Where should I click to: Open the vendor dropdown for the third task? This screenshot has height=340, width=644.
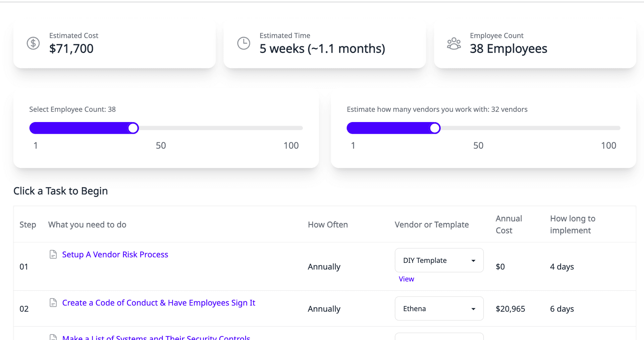coord(439,337)
